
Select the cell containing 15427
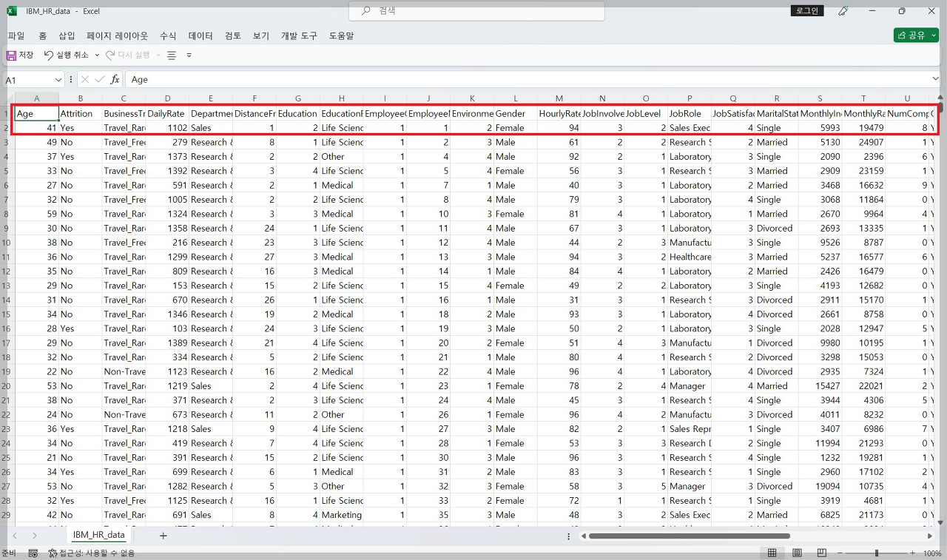tap(820, 386)
